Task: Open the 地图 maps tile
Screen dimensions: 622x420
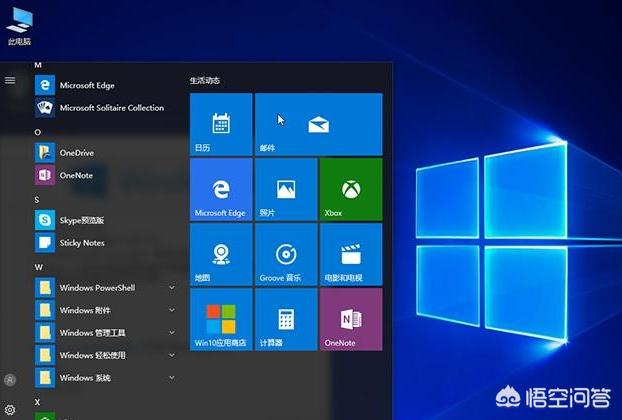Action: tap(221, 254)
